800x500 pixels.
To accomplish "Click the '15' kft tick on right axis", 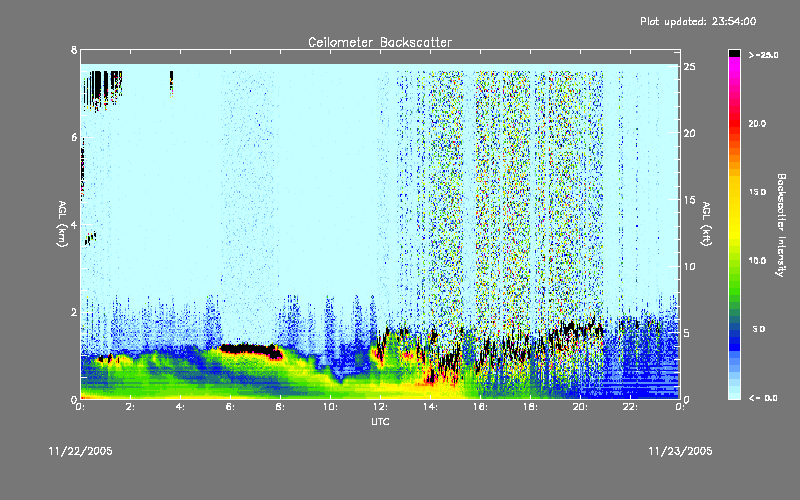I will [x=689, y=199].
